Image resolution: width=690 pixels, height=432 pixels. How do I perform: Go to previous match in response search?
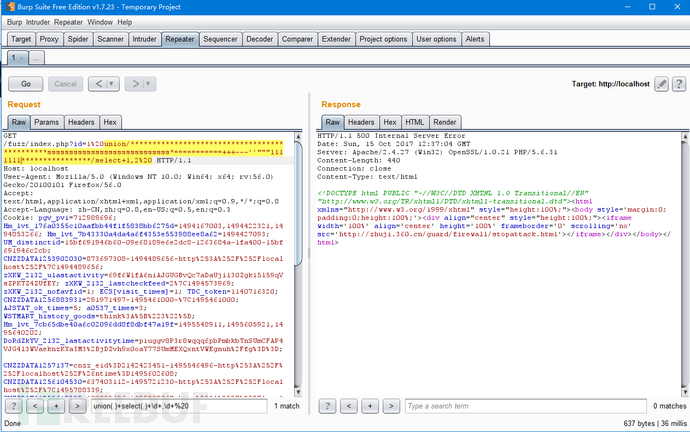tap(349, 406)
